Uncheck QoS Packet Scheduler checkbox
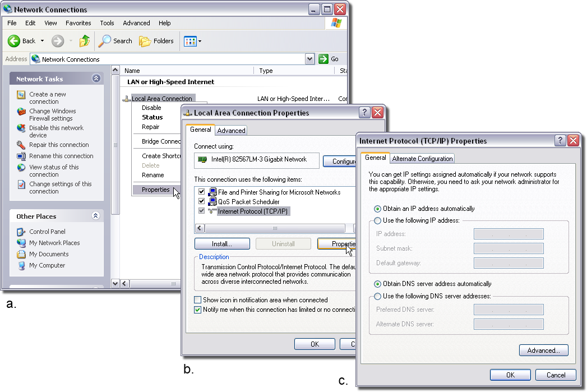 201,201
